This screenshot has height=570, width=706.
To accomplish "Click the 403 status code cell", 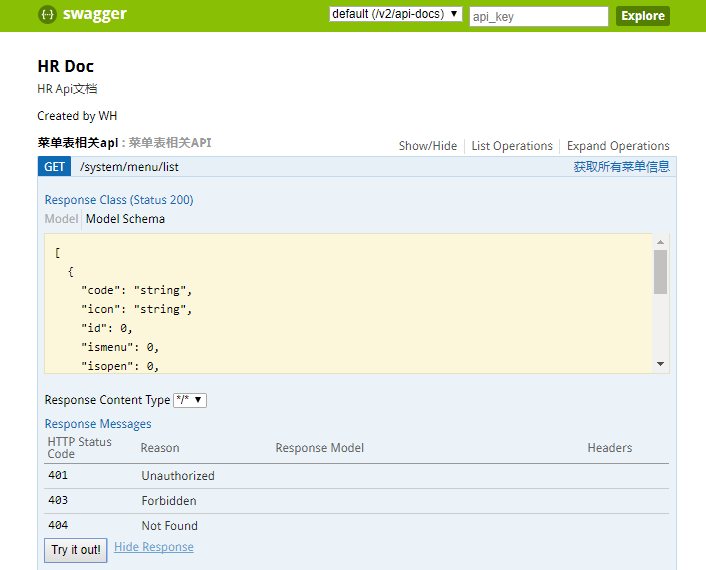I will coord(58,500).
